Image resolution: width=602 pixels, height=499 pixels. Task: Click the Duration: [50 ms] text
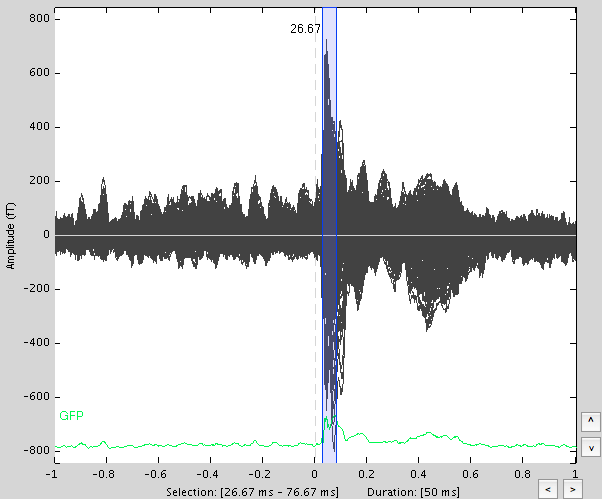(x=413, y=492)
